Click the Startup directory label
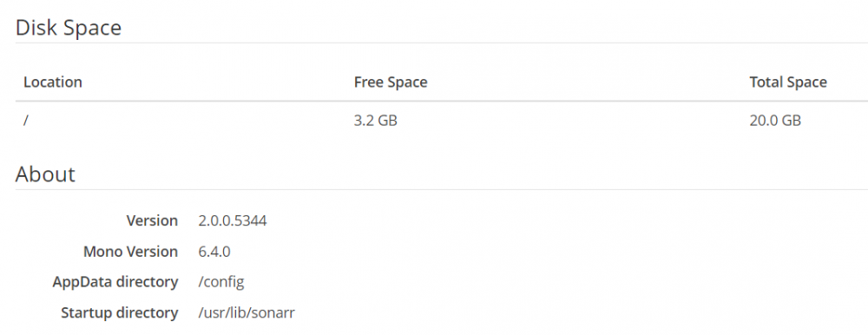This screenshot has height=335, width=868. pos(120,312)
